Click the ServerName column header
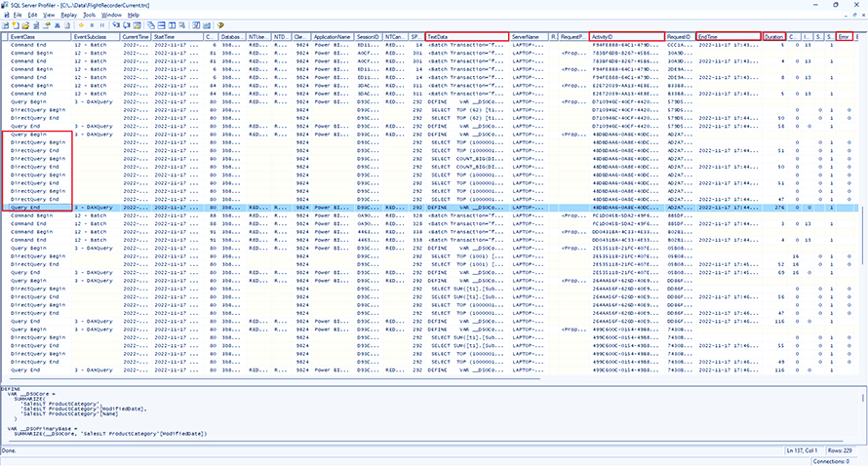 coord(529,36)
